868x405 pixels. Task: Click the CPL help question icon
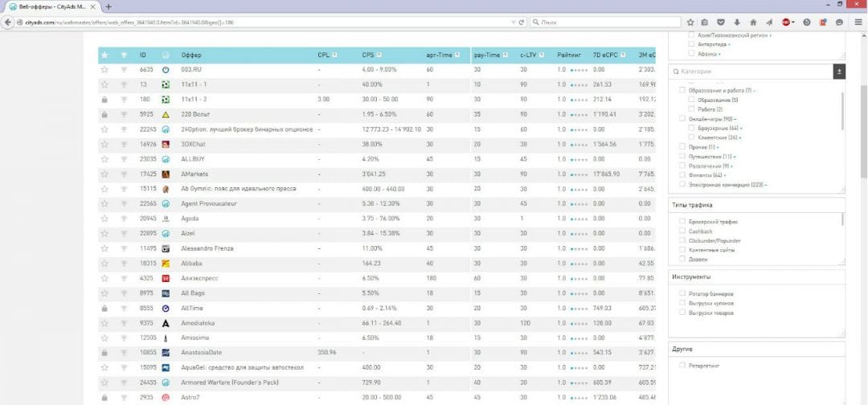pos(335,55)
